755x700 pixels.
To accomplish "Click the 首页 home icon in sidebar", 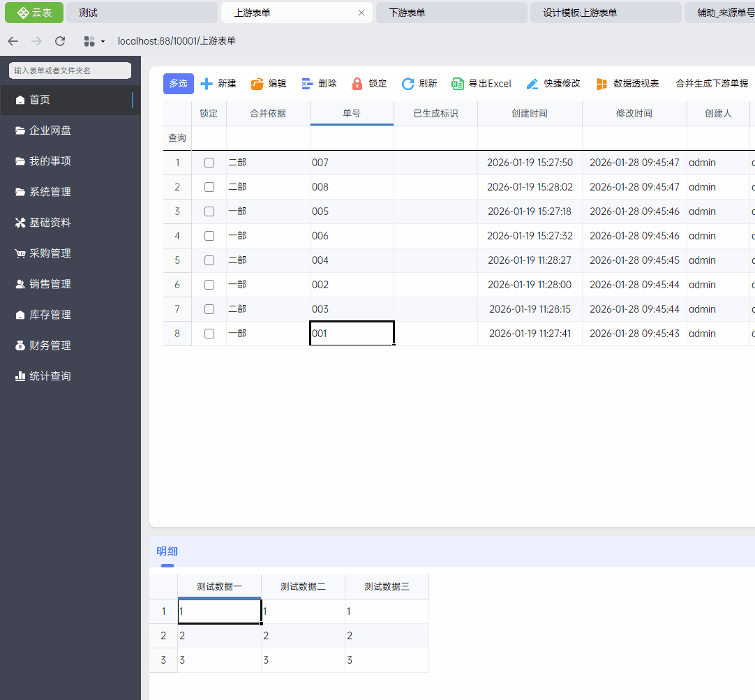I will tap(20, 100).
